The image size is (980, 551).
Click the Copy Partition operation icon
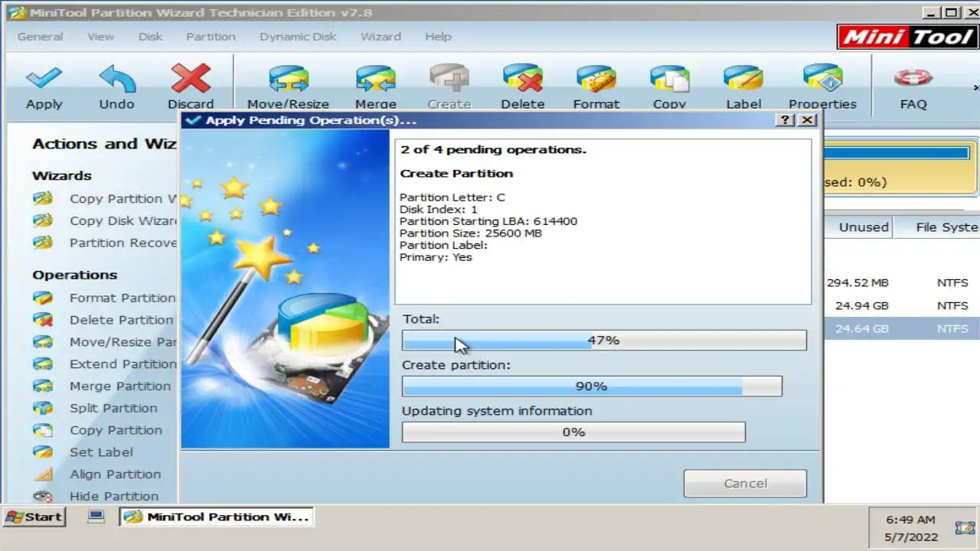43,430
